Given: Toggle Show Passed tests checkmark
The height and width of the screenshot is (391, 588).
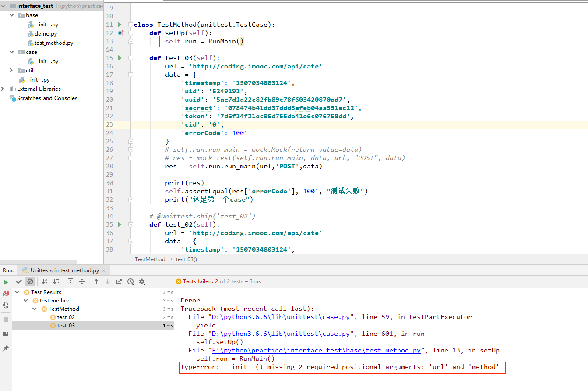Looking at the screenshot, I should 19,281.
